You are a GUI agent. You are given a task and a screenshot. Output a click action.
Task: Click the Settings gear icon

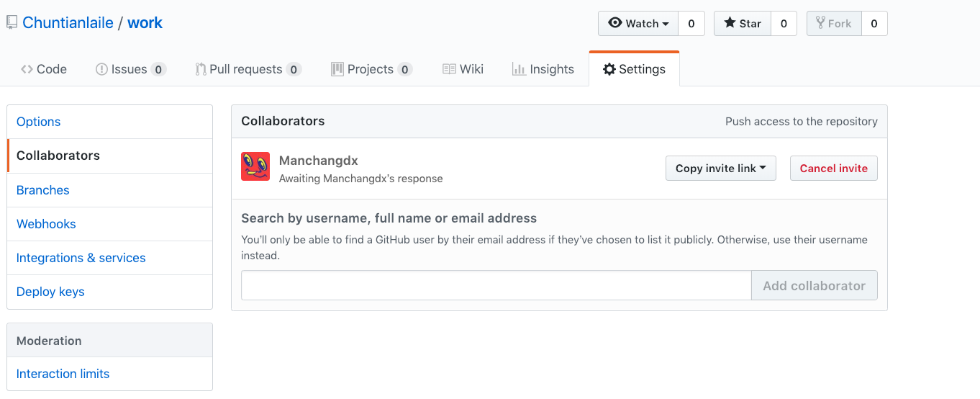pyautogui.click(x=609, y=69)
